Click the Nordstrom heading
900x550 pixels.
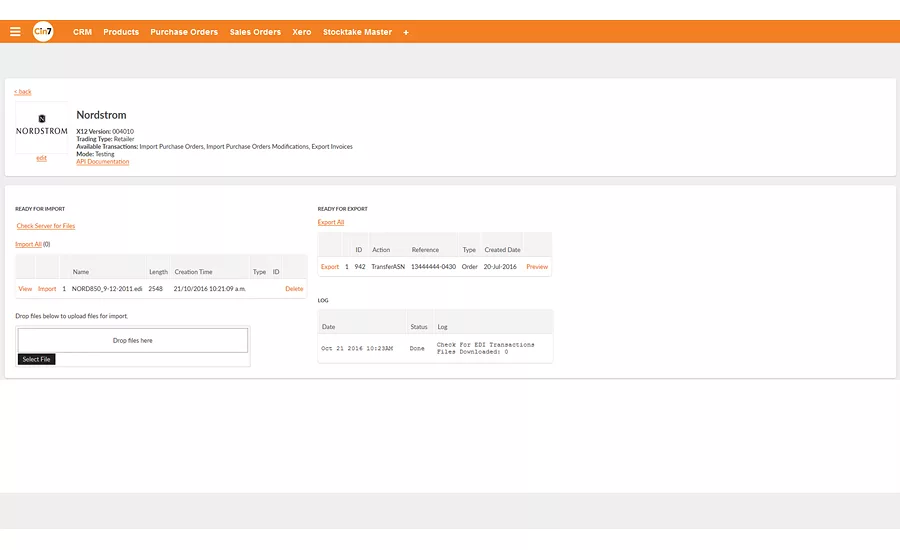(101, 115)
